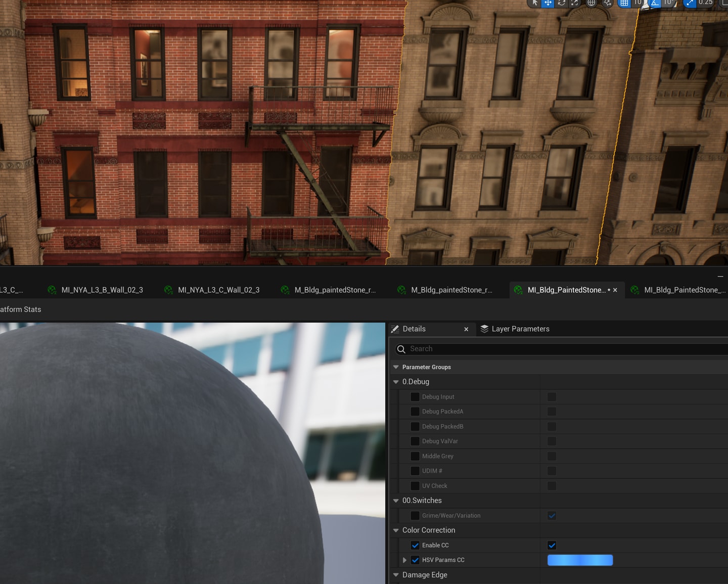
Task: Click the search magnifier icon
Action: [401, 349]
